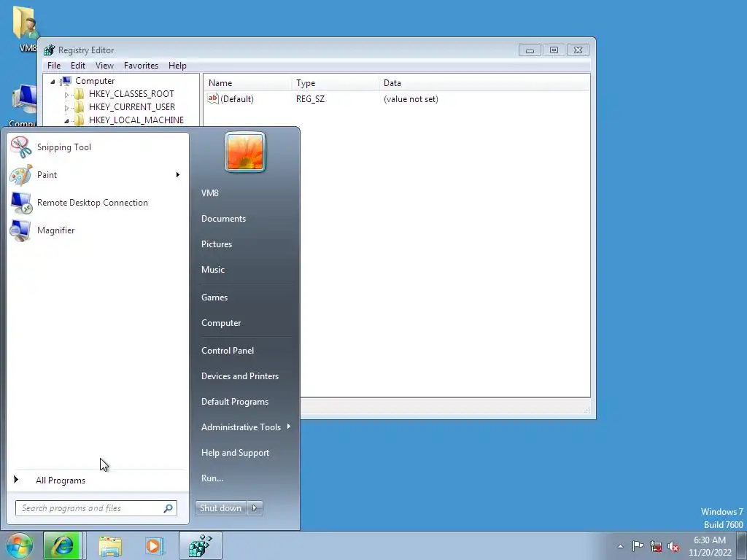Image resolution: width=747 pixels, height=560 pixels.
Task: Select the HKEY_CURRENT_USER folder
Action: pos(132,107)
